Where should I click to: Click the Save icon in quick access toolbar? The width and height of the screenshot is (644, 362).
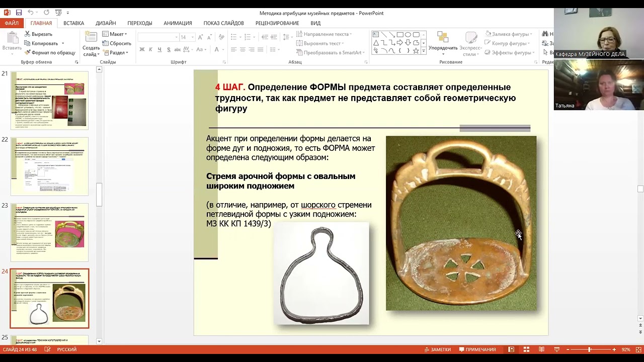click(19, 13)
